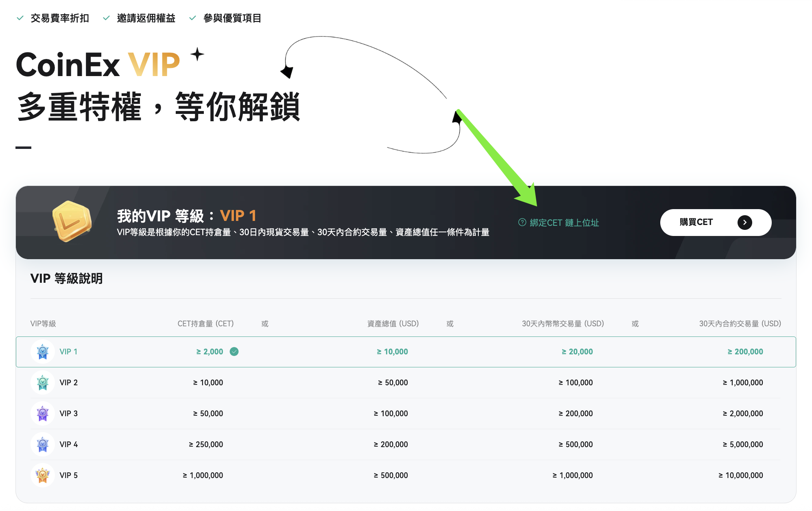The image size is (812, 511).
Task: Select the VIP 2 row label
Action: [x=68, y=382]
